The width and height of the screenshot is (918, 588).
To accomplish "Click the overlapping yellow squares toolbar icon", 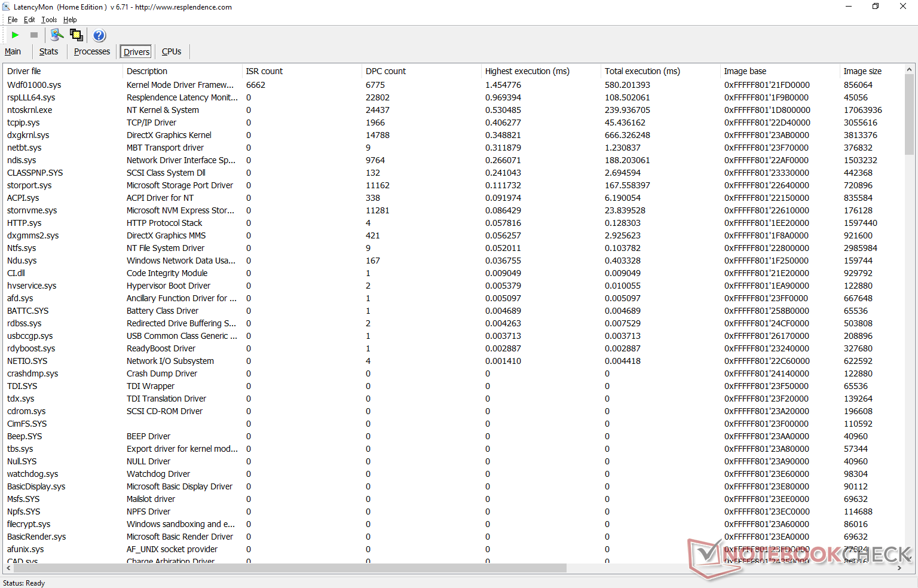I will 76,35.
